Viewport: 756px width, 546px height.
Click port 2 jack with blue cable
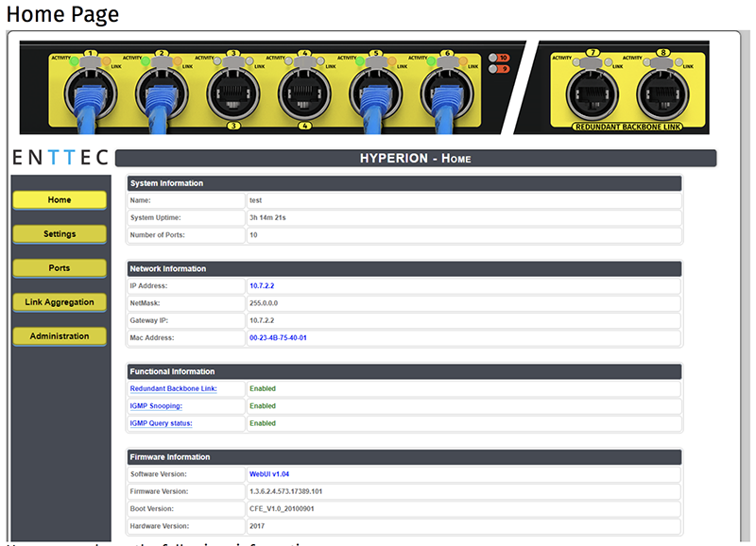click(x=162, y=94)
